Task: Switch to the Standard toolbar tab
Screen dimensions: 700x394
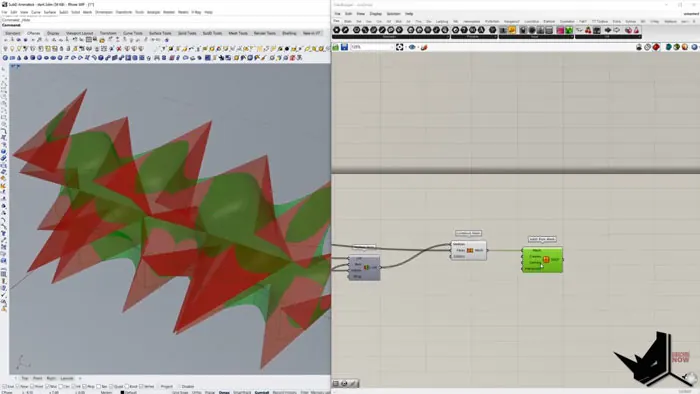Action: coord(12,33)
